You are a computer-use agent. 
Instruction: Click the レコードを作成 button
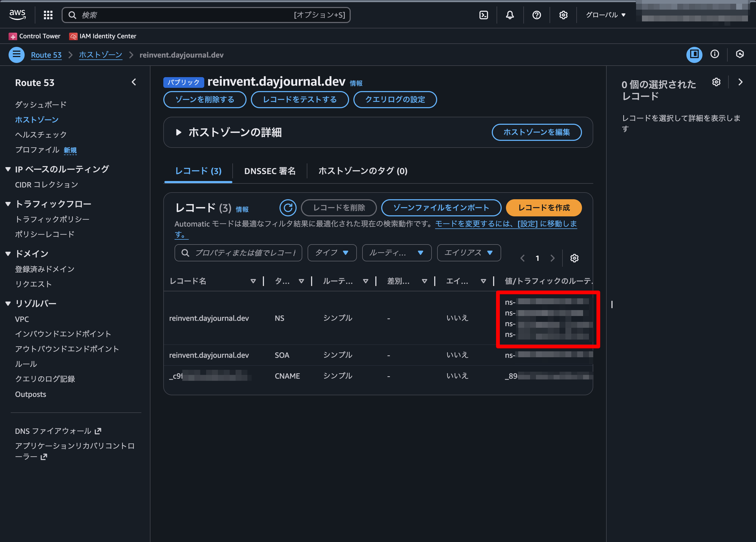coord(543,208)
